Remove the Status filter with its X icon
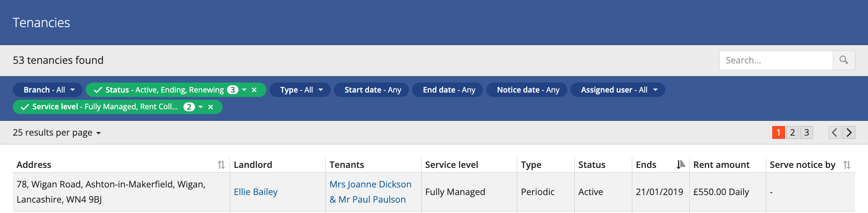This screenshot has height=213, width=868. pyautogui.click(x=254, y=90)
